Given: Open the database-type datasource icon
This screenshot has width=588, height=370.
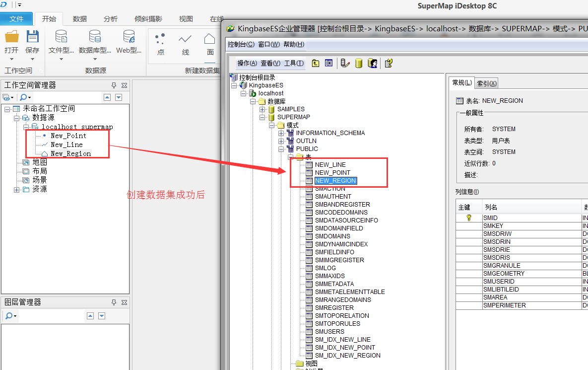Looking at the screenshot, I should point(95,36).
